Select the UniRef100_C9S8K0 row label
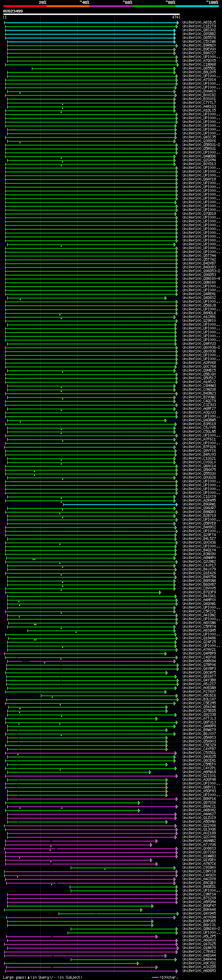Screen dimensions: 222x980 point(199,867)
